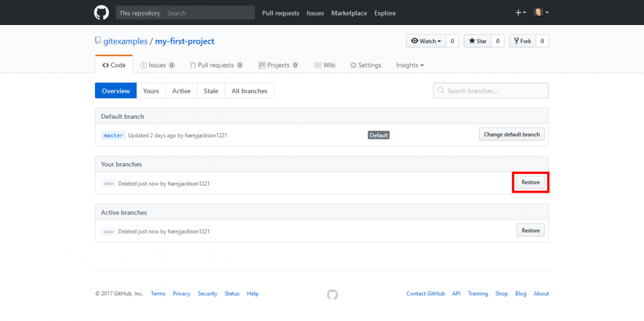Screen dimensions: 644x321
Task: Select the Active branch filter
Action: [x=181, y=91]
